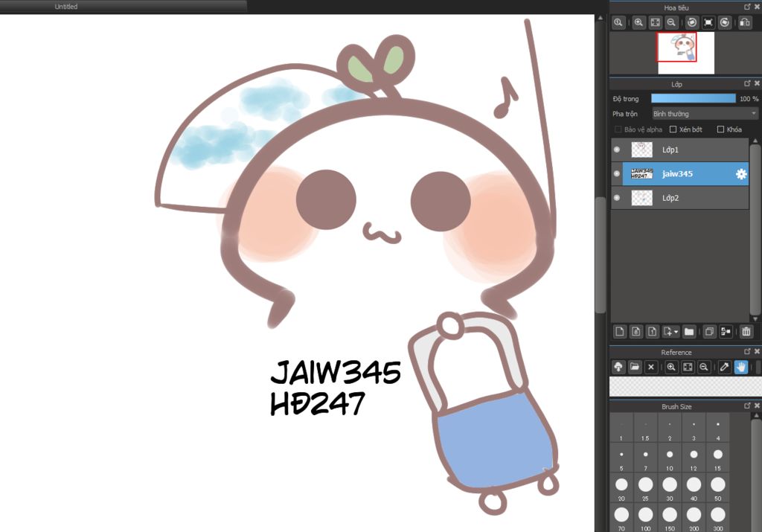Click the canvas vertical scrollbar thumb
Screen dimensions: 762x532
point(601,255)
